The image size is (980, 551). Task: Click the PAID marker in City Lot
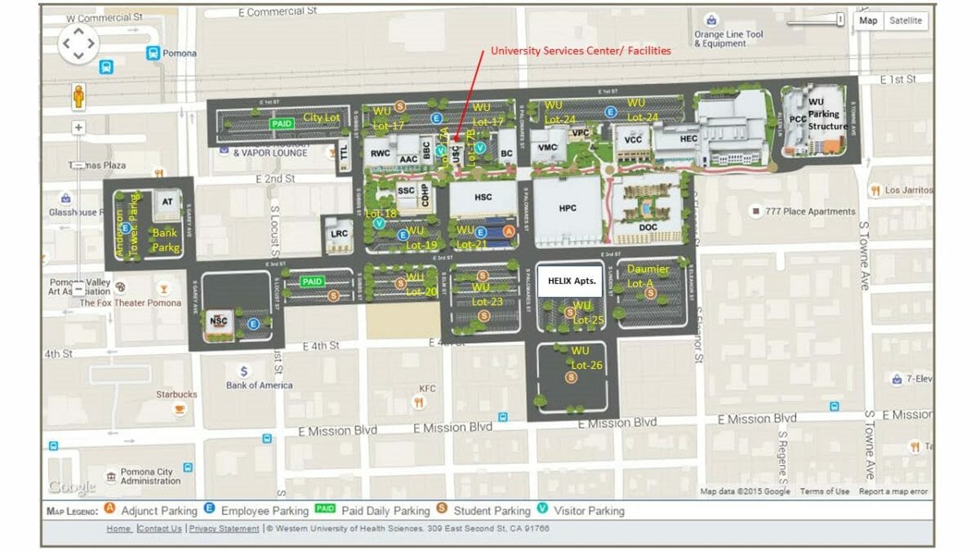click(x=283, y=124)
